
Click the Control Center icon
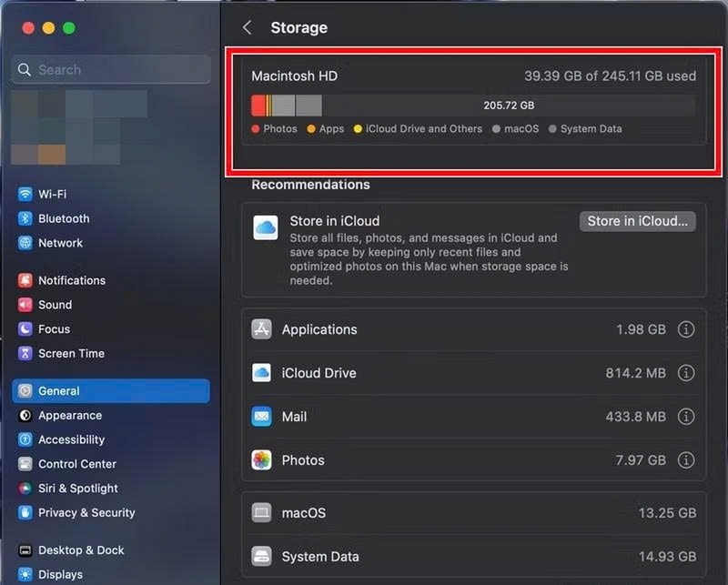click(x=25, y=464)
